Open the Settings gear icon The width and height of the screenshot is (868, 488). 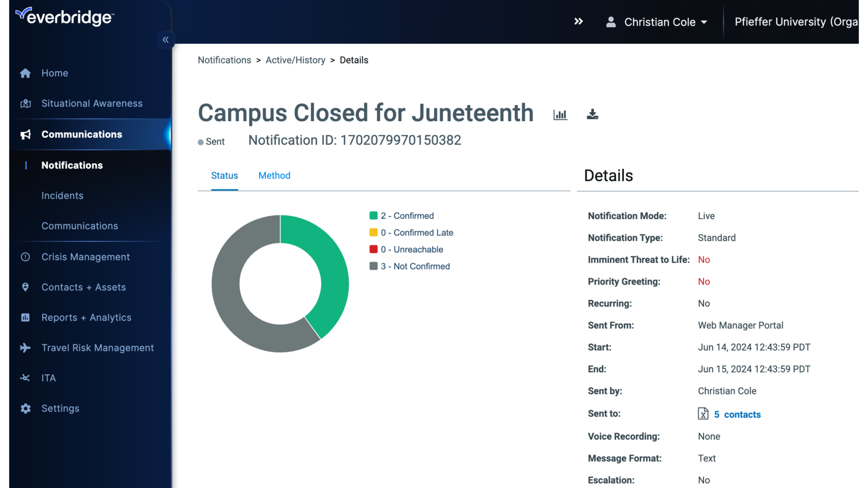coord(25,408)
